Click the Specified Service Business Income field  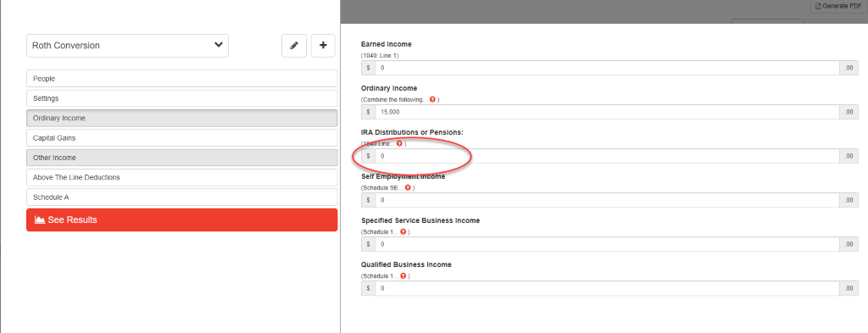(x=608, y=244)
